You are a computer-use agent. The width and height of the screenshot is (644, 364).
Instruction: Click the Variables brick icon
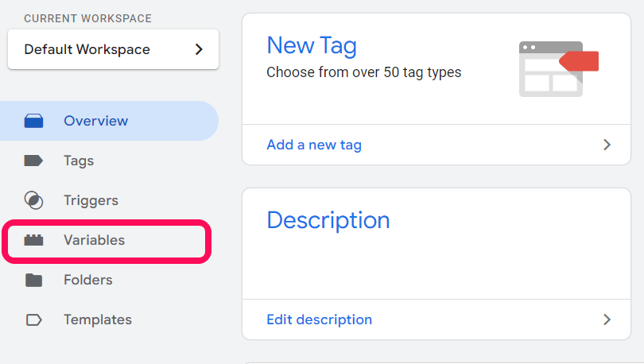point(33,240)
